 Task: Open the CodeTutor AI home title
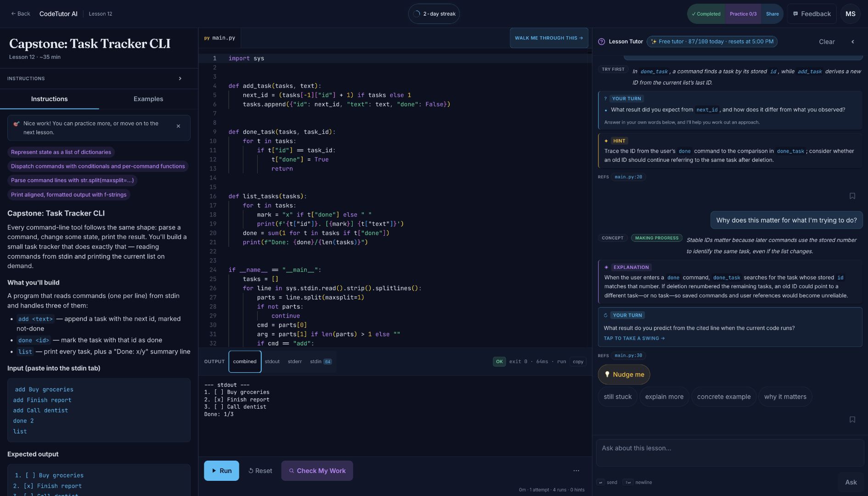[58, 14]
